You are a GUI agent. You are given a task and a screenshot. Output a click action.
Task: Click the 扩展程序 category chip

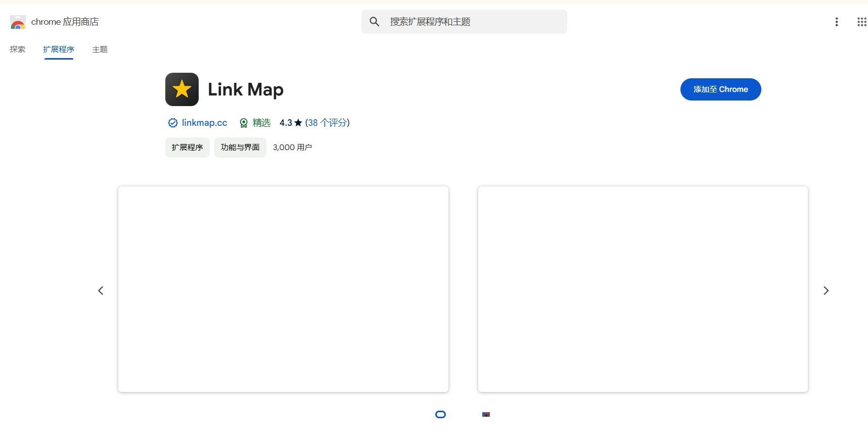coord(188,148)
